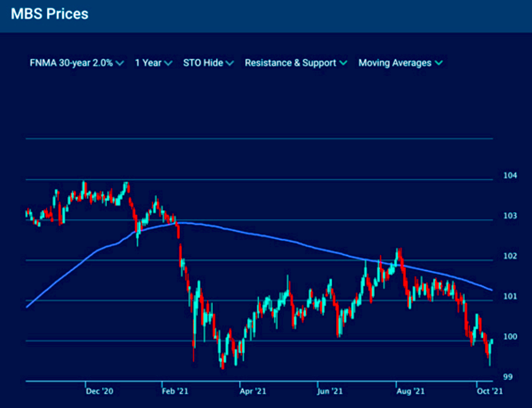The height and width of the screenshot is (408, 532).
Task: Click the chevron next to FNMA 30-year 2.0%
Action: [x=120, y=63]
